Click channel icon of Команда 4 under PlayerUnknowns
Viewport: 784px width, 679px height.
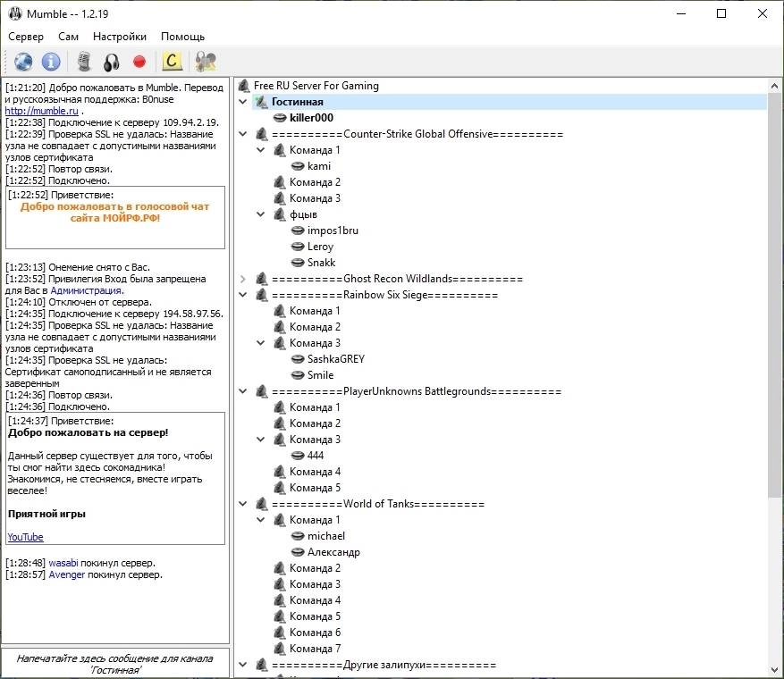280,472
